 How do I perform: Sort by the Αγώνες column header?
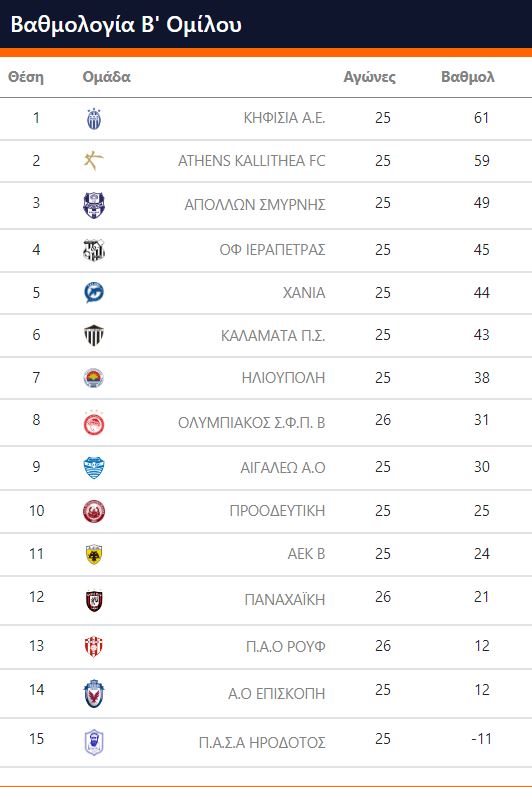pyautogui.click(x=369, y=77)
